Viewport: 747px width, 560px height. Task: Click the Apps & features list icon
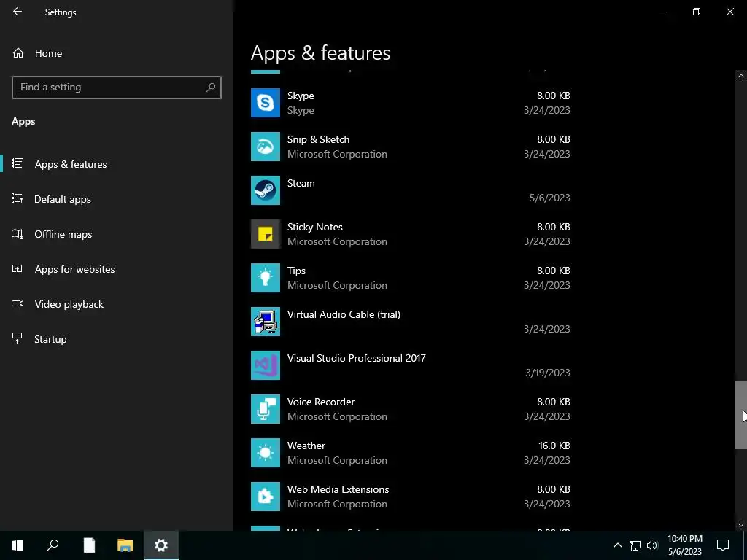(x=18, y=163)
